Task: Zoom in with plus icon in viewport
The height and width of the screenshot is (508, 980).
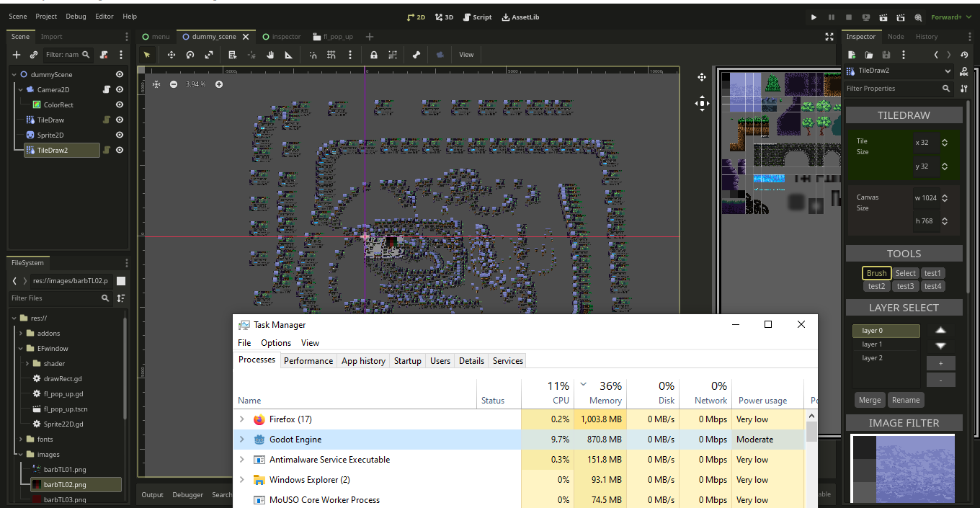Action: pyautogui.click(x=219, y=84)
